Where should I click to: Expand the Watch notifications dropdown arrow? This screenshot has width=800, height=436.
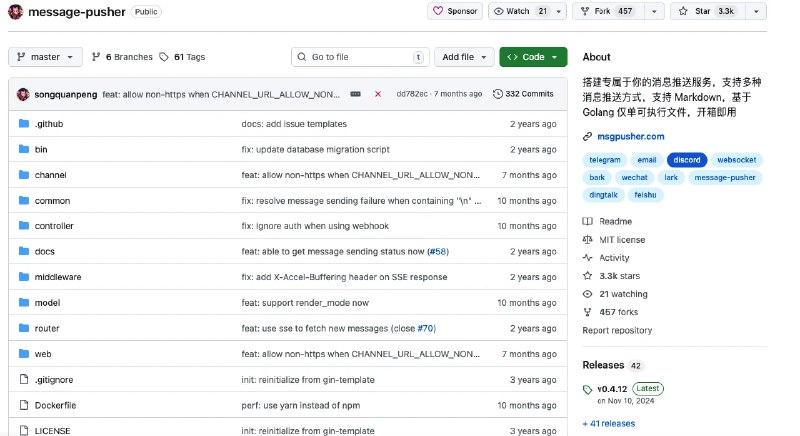[559, 11]
